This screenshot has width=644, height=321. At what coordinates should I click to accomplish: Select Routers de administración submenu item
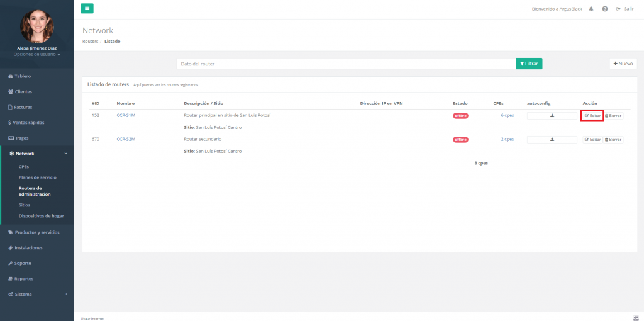(x=35, y=191)
